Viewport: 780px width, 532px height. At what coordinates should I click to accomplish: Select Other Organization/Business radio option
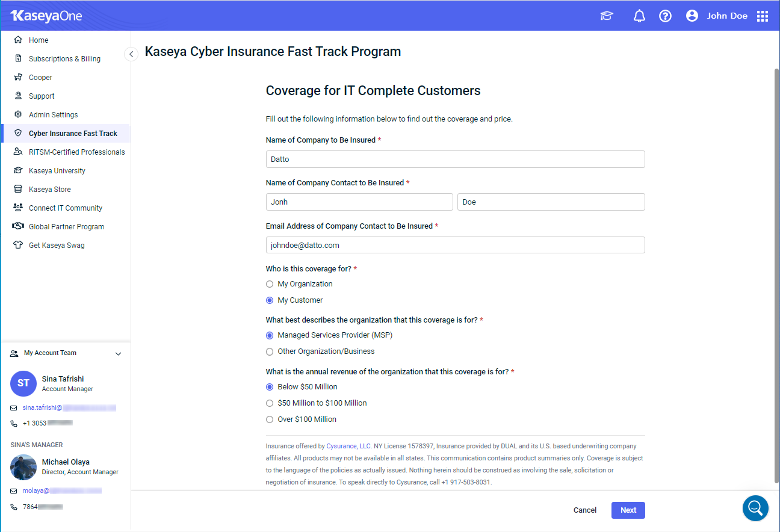coord(270,351)
